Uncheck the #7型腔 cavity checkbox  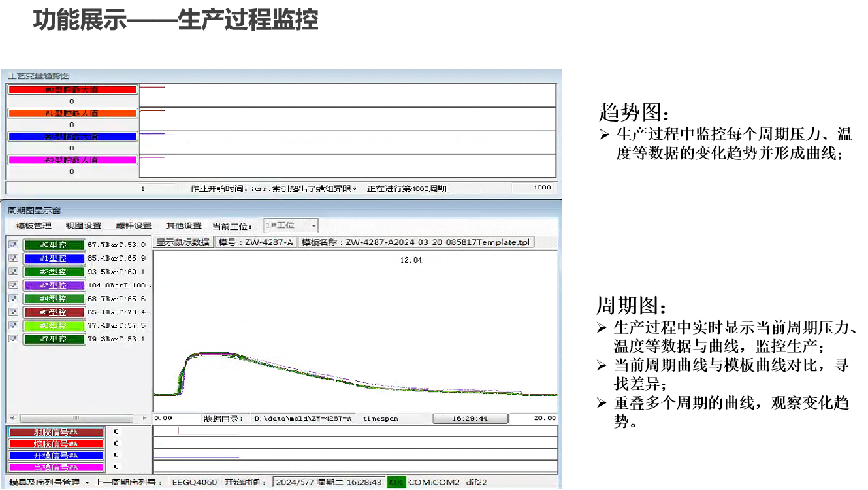[x=14, y=338]
